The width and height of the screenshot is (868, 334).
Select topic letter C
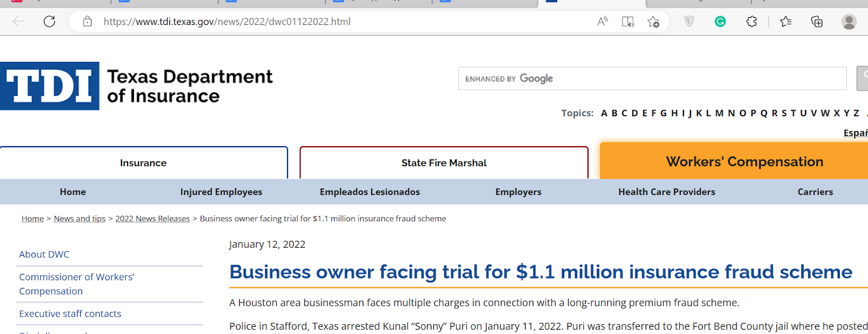click(624, 113)
